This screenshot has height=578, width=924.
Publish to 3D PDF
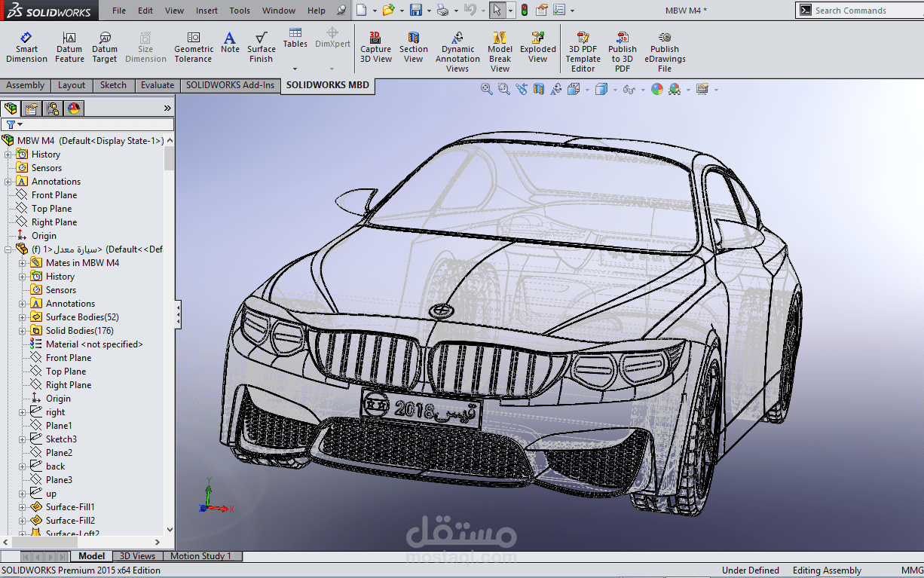click(623, 52)
